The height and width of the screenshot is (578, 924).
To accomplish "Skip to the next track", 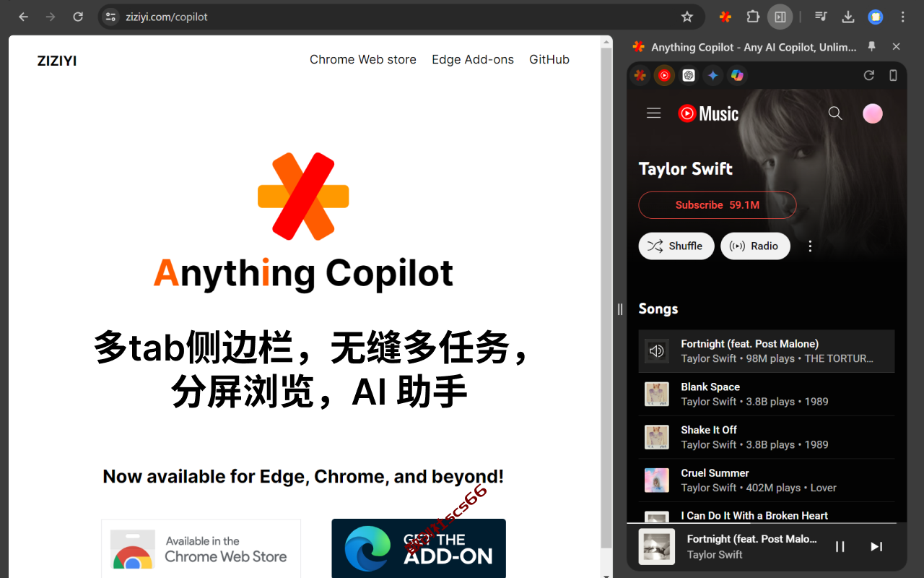I will (x=876, y=547).
